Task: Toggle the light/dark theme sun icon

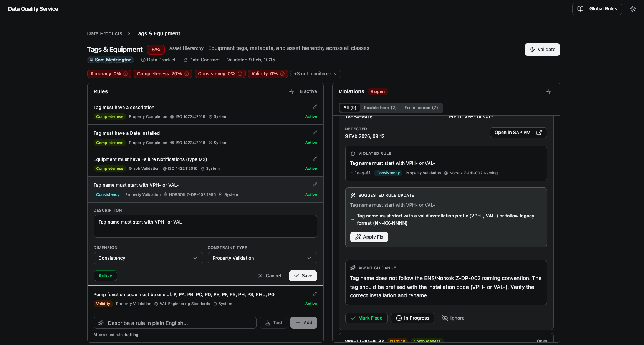Action: [x=632, y=9]
